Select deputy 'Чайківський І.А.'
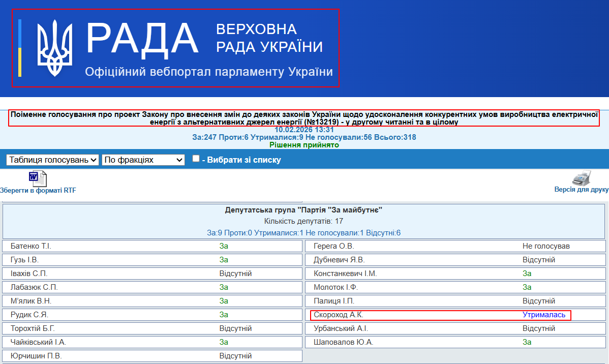 [x=38, y=342]
